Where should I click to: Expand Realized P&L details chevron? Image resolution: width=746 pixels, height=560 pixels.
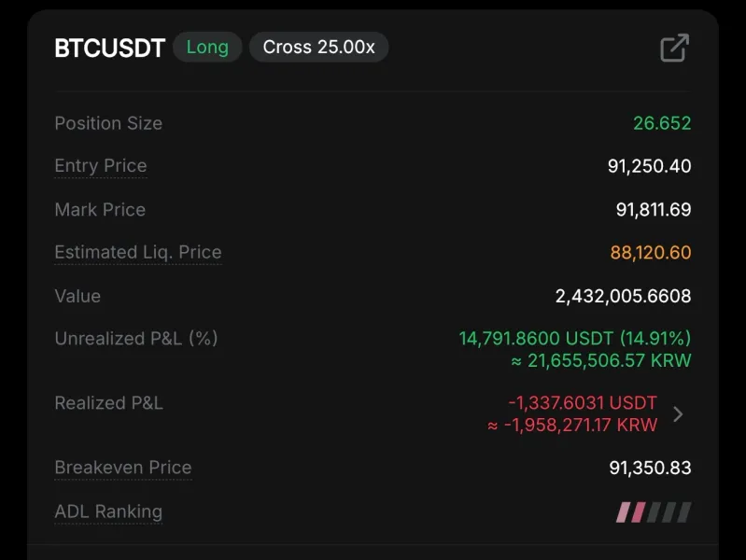678,414
